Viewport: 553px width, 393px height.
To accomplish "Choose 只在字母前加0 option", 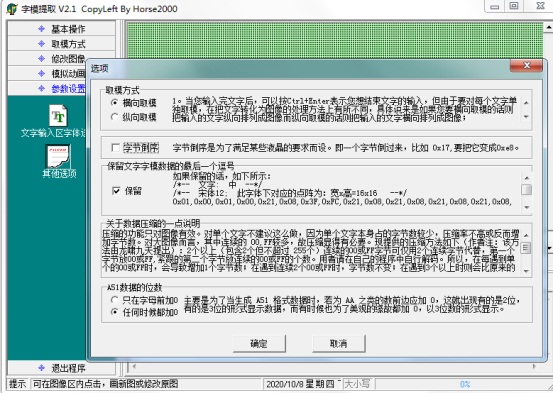I will 114,300.
